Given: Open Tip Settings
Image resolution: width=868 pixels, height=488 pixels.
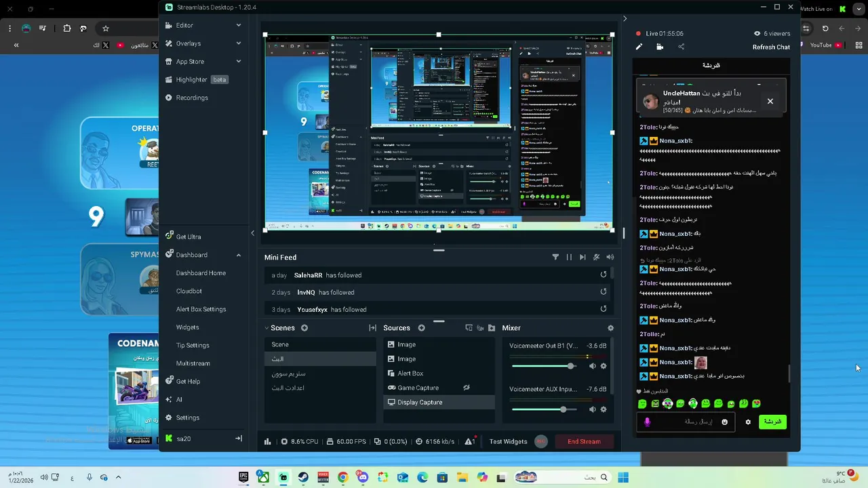Looking at the screenshot, I should [193, 345].
